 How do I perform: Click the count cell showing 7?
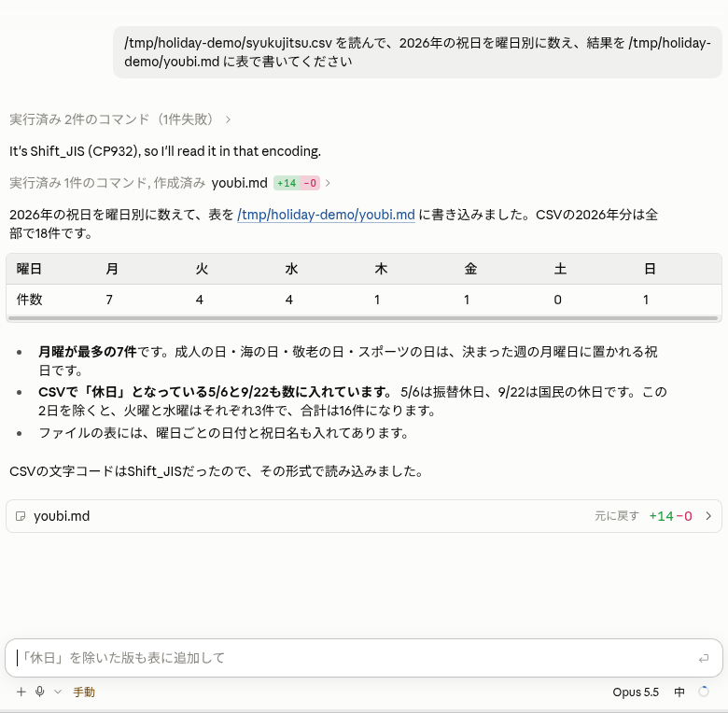109,300
